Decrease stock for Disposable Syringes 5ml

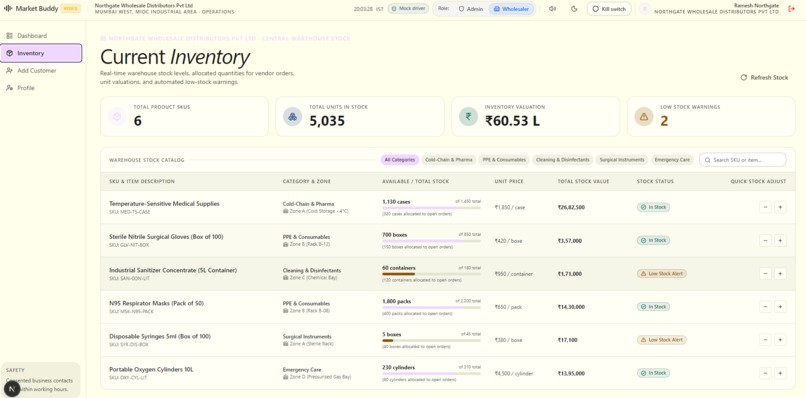click(x=765, y=340)
